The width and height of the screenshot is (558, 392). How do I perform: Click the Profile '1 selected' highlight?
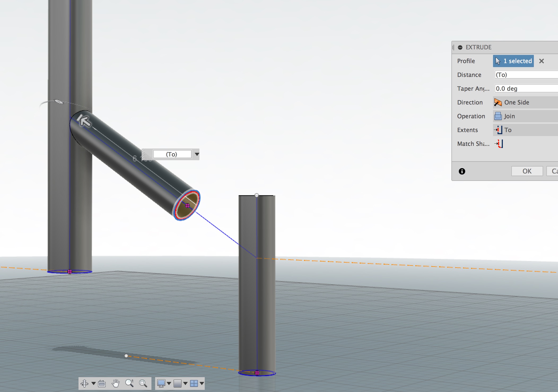coord(513,61)
